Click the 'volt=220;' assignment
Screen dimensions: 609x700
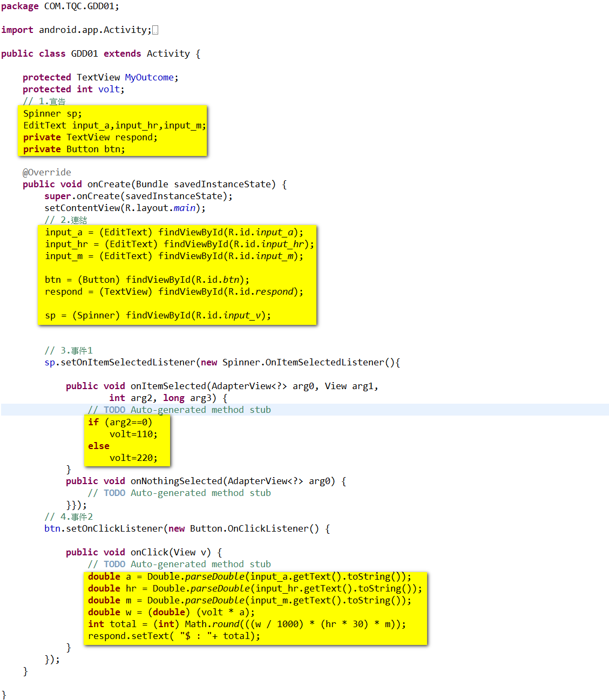(x=133, y=458)
